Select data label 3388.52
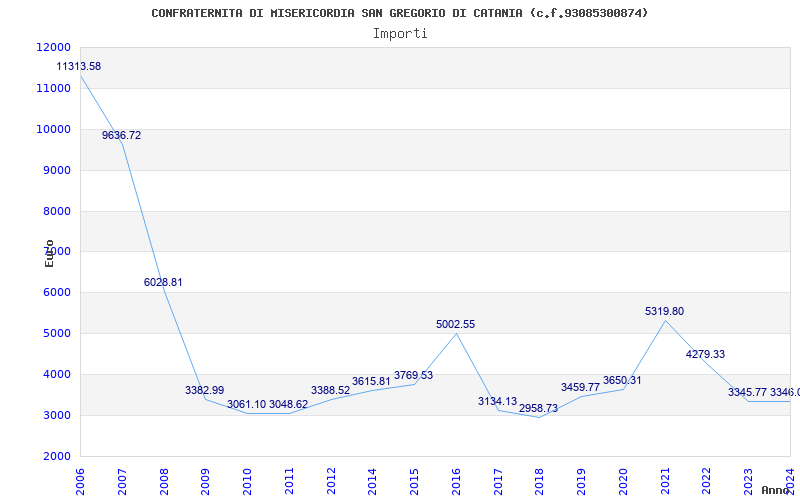800x500 pixels. [331, 391]
